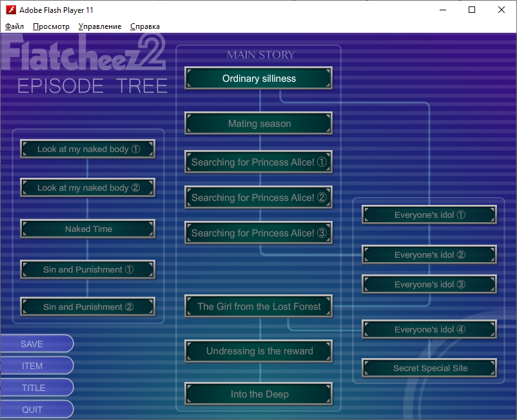Select Sin and Punishment ① episode
The image size is (517, 420).
[88, 269]
